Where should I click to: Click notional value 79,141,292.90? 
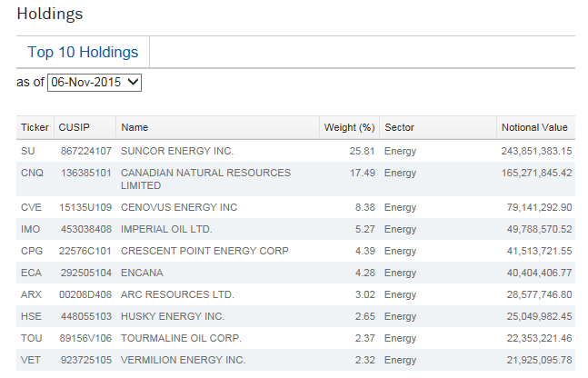(x=539, y=207)
